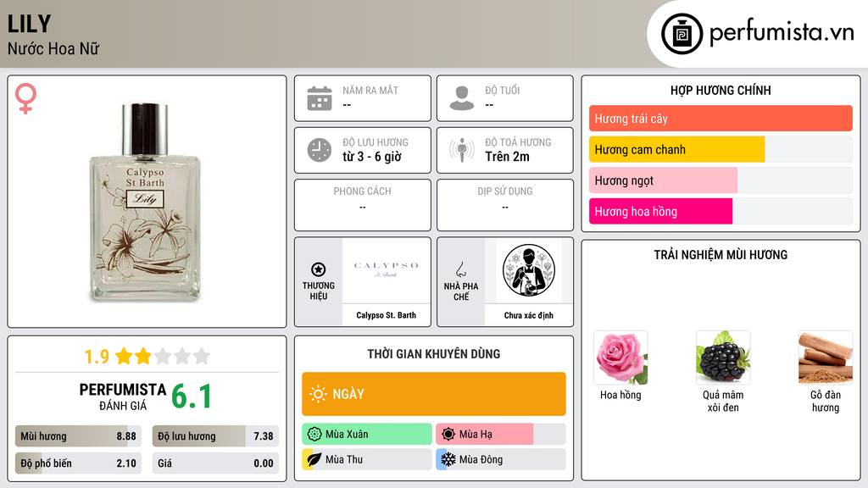Screen dimensions: 868x488
Task: Click the Độ lưu hương 7.38 score bar
Action: coord(215,436)
